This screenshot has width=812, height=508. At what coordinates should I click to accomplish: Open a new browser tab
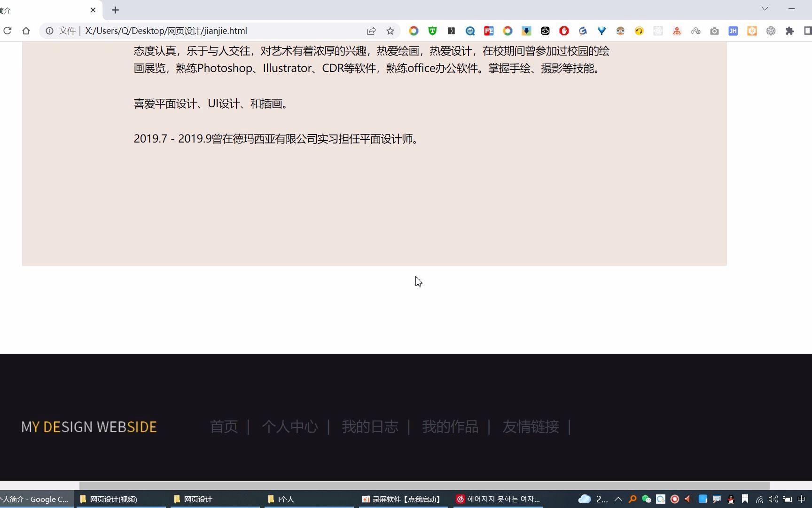[115, 10]
